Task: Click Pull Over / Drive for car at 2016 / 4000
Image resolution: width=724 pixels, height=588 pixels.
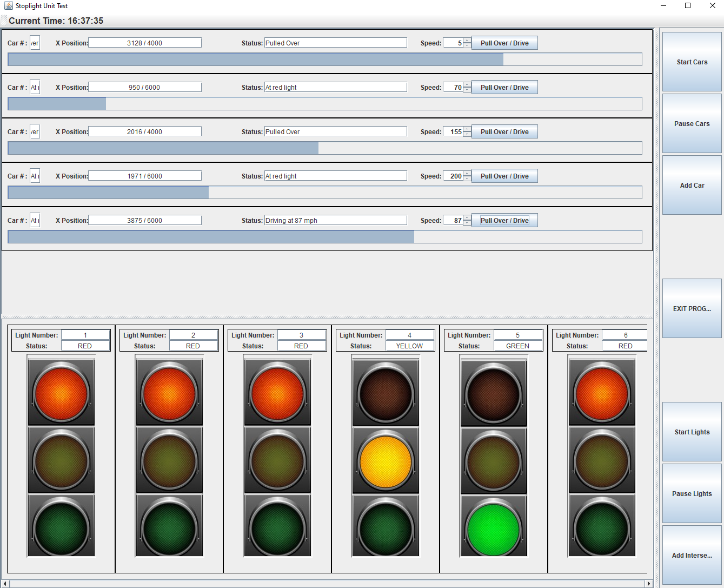Action: 504,132
